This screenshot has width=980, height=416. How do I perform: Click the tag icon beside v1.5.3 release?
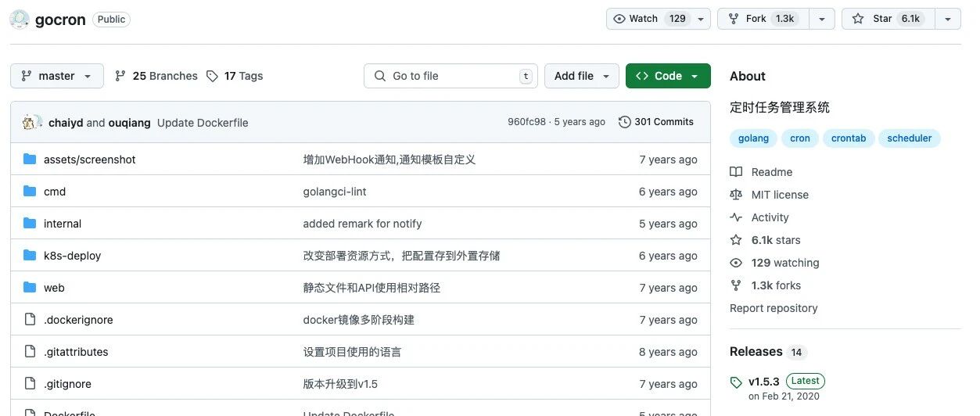[736, 382]
